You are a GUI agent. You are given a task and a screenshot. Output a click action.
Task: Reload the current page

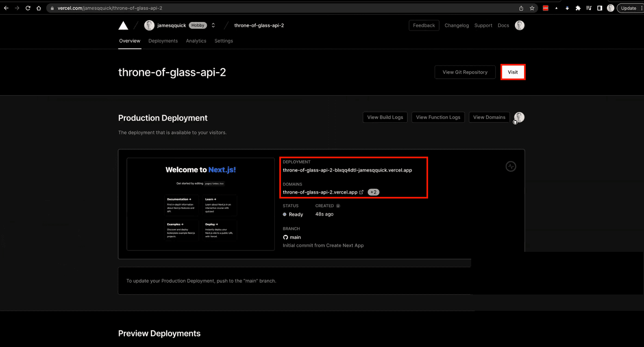28,8
